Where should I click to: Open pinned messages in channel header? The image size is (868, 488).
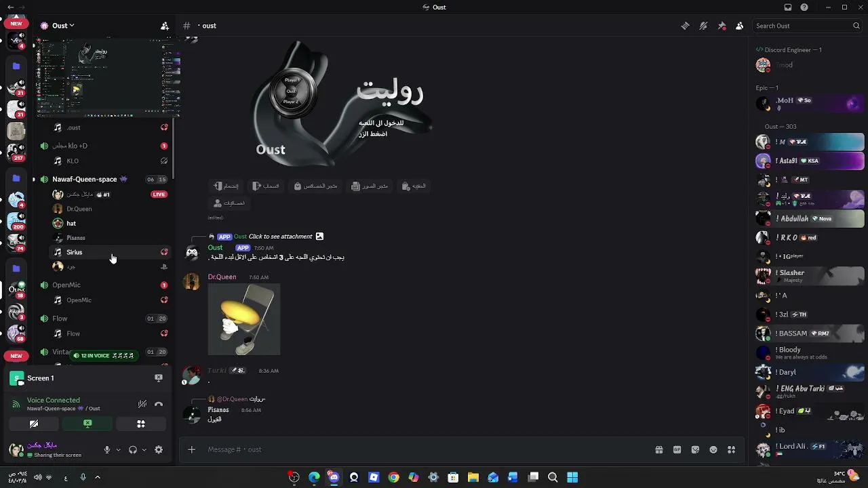pyautogui.click(x=722, y=26)
